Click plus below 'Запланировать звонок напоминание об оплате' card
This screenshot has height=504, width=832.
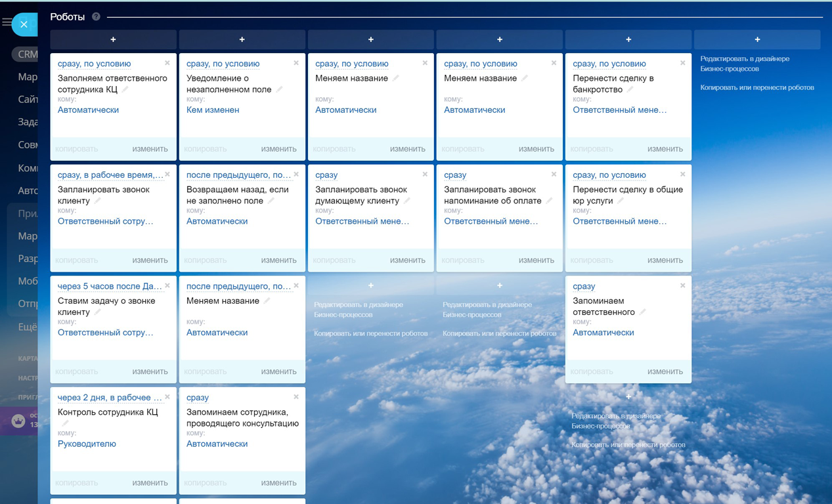click(x=500, y=285)
